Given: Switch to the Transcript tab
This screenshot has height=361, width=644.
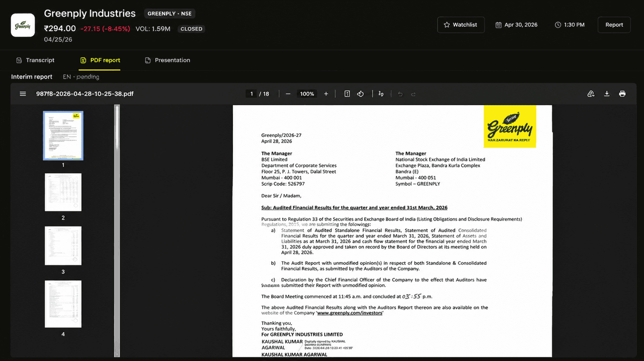Looking at the screenshot, I should (x=35, y=60).
